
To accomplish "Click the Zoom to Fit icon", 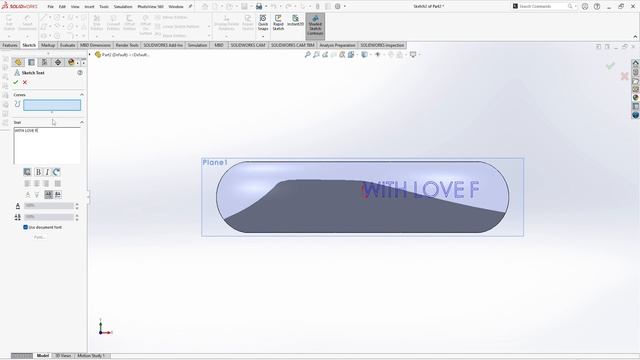I will click(x=307, y=55).
